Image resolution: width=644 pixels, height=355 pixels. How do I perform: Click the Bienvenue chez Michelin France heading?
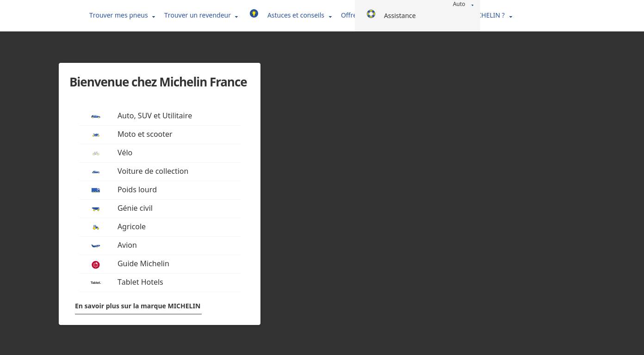pyautogui.click(x=158, y=82)
